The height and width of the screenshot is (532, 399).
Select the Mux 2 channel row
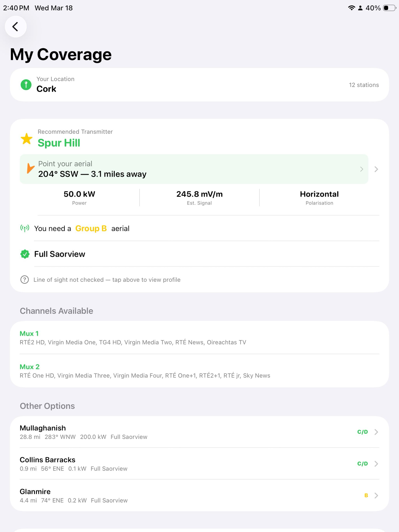(x=199, y=371)
